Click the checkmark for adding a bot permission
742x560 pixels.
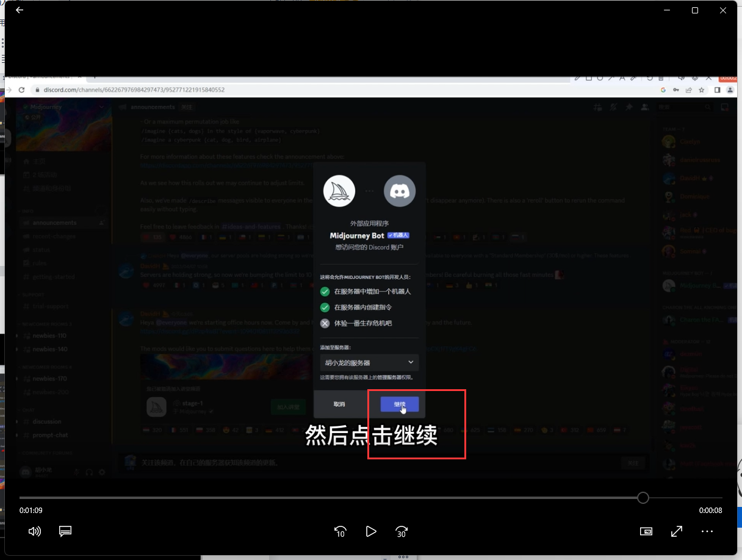[x=325, y=292]
